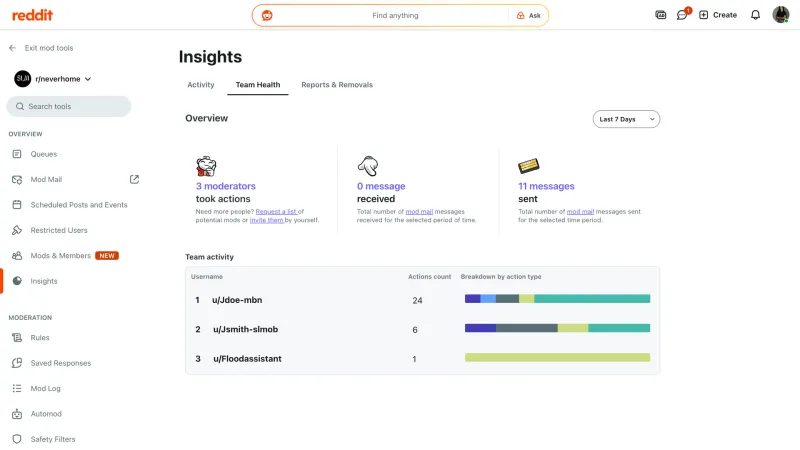Open Mod Log label in sidebar

click(x=45, y=388)
